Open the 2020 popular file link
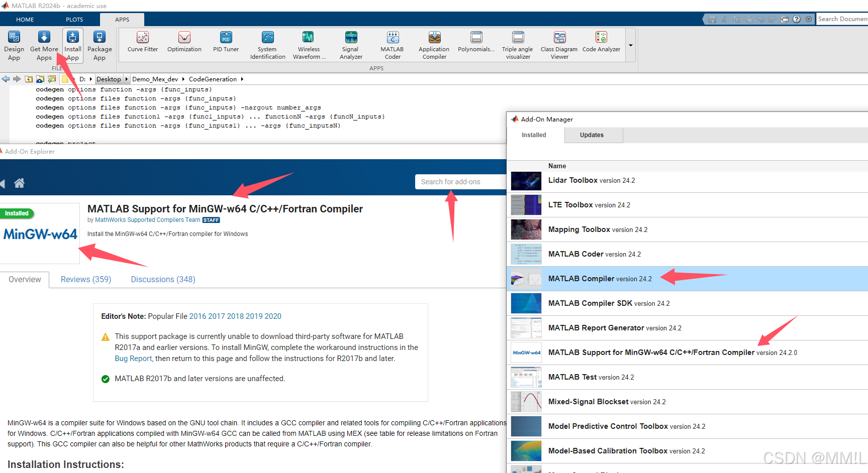The width and height of the screenshot is (868, 473). coord(273,316)
